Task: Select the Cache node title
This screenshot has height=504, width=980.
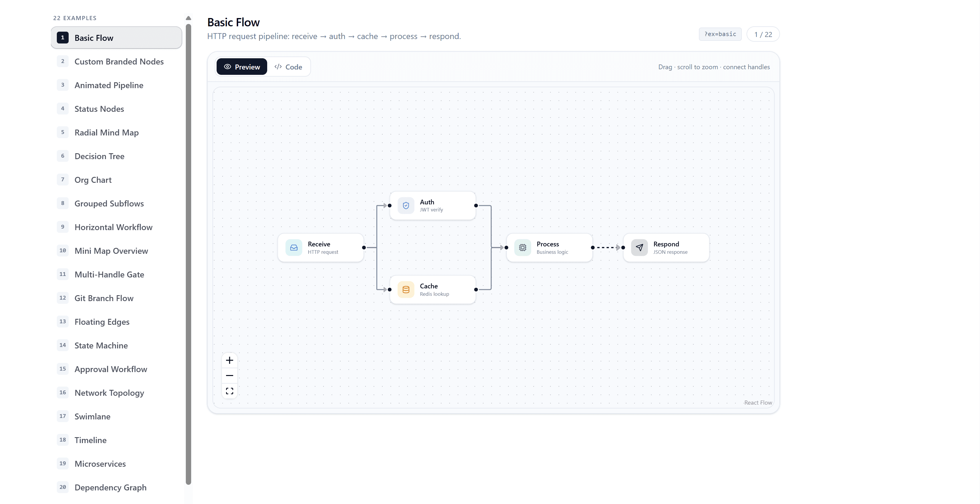Action: (x=429, y=286)
